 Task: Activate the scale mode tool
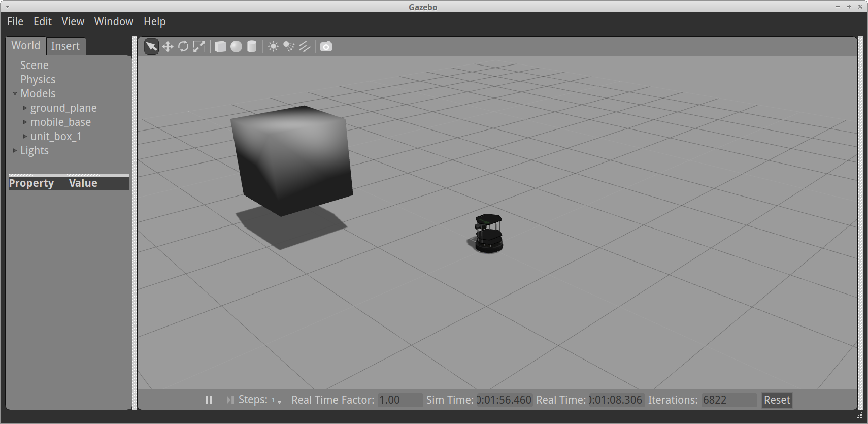click(199, 47)
